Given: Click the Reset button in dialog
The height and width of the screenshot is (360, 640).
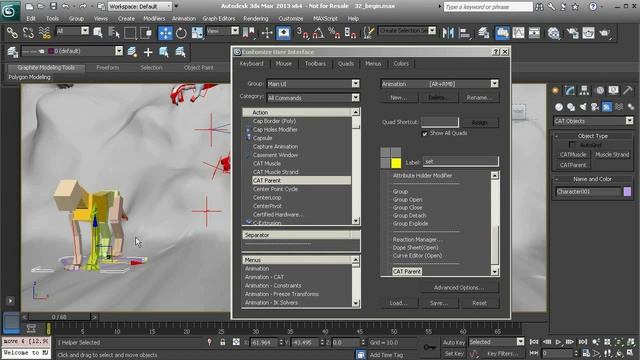Looking at the screenshot, I should (480, 303).
